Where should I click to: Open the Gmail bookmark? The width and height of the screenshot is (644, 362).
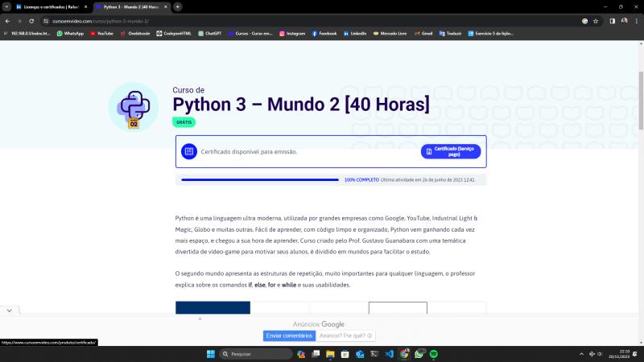click(x=423, y=34)
